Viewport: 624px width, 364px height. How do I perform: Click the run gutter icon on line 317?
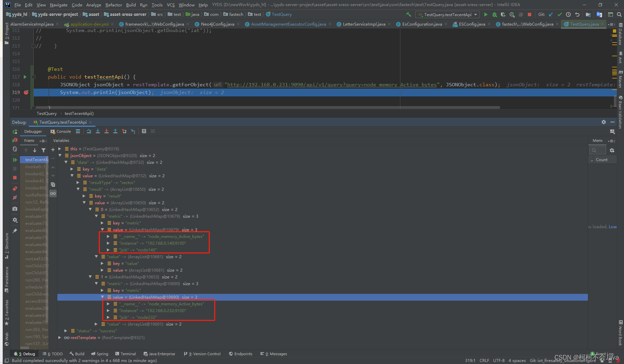tap(25, 77)
